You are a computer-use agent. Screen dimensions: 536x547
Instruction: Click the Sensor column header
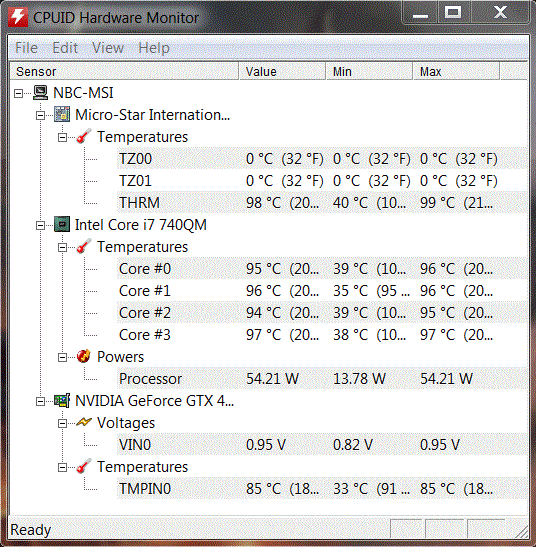pyautogui.click(x=124, y=71)
